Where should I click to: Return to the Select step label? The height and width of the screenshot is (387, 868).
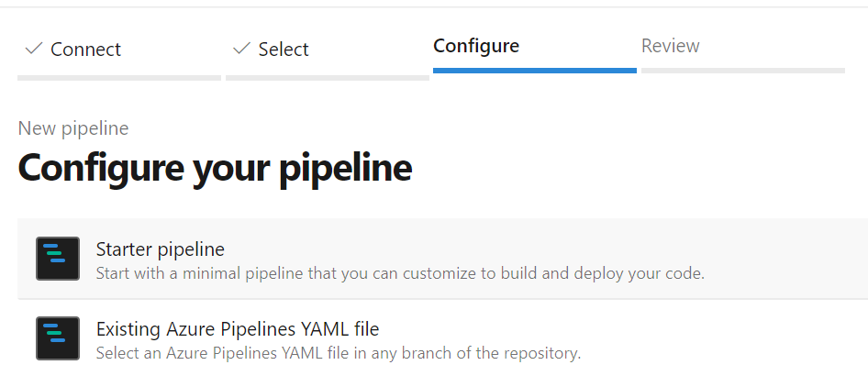284,50
